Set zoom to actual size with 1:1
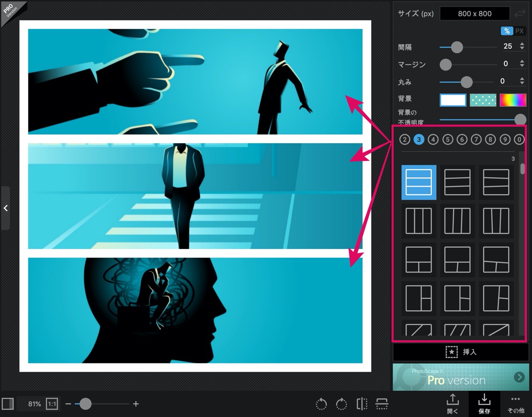This screenshot has width=532, height=417. tap(52, 404)
